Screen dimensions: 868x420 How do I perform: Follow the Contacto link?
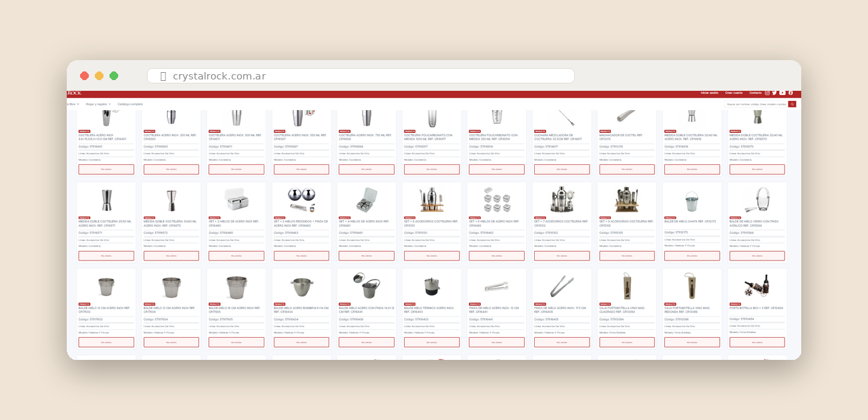(x=755, y=93)
